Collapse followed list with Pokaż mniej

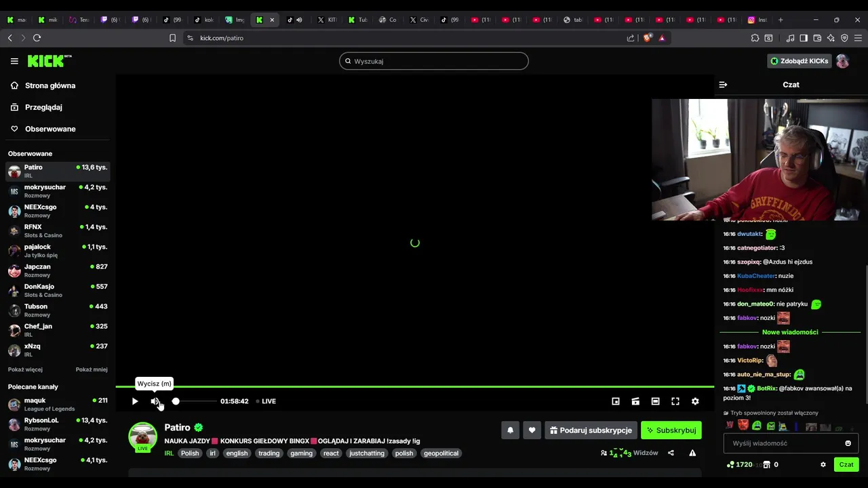[92, 369]
